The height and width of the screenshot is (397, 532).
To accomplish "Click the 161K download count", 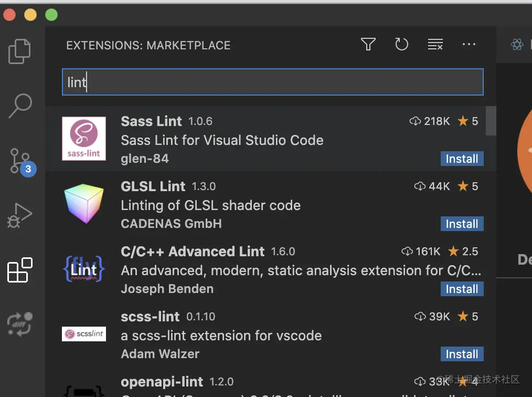I will click(x=421, y=252).
